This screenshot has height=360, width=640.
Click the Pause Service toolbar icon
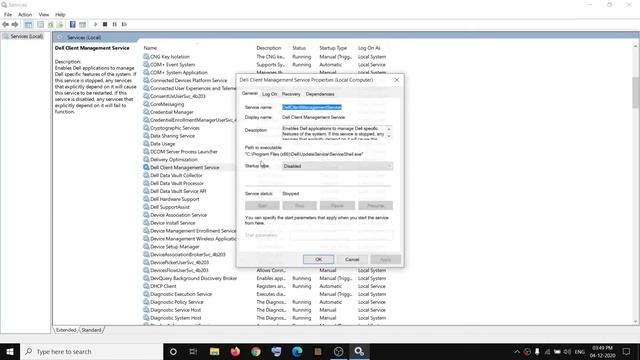point(114,24)
